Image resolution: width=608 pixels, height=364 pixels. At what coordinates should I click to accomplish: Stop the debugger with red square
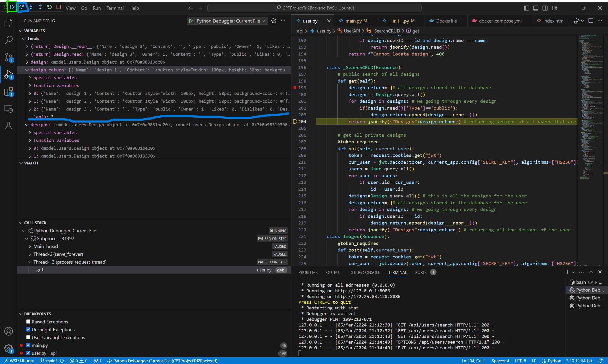click(x=59, y=7)
